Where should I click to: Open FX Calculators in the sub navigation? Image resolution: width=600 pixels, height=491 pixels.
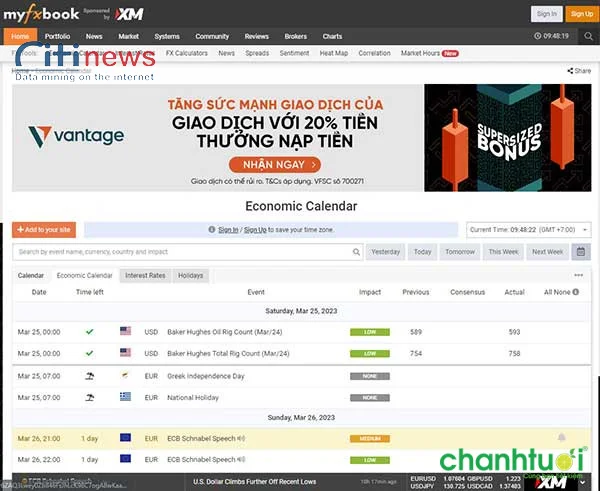tap(187, 53)
